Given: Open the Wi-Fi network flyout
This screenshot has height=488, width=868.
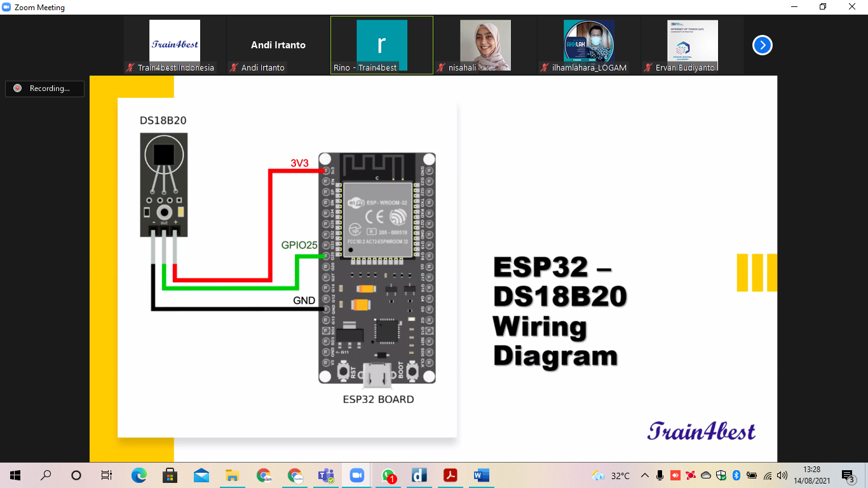Looking at the screenshot, I should (x=768, y=475).
